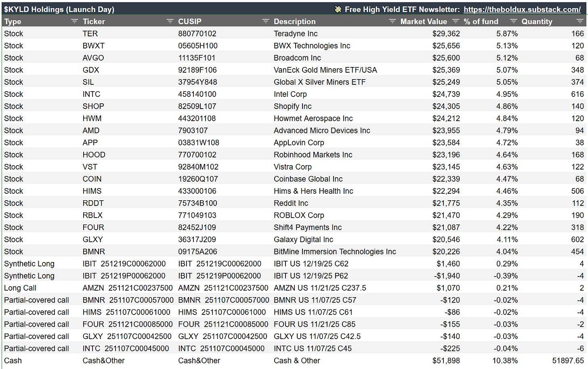Select the Shift4 Payments Inc cell
The width and height of the screenshot is (588, 369).
tap(308, 227)
